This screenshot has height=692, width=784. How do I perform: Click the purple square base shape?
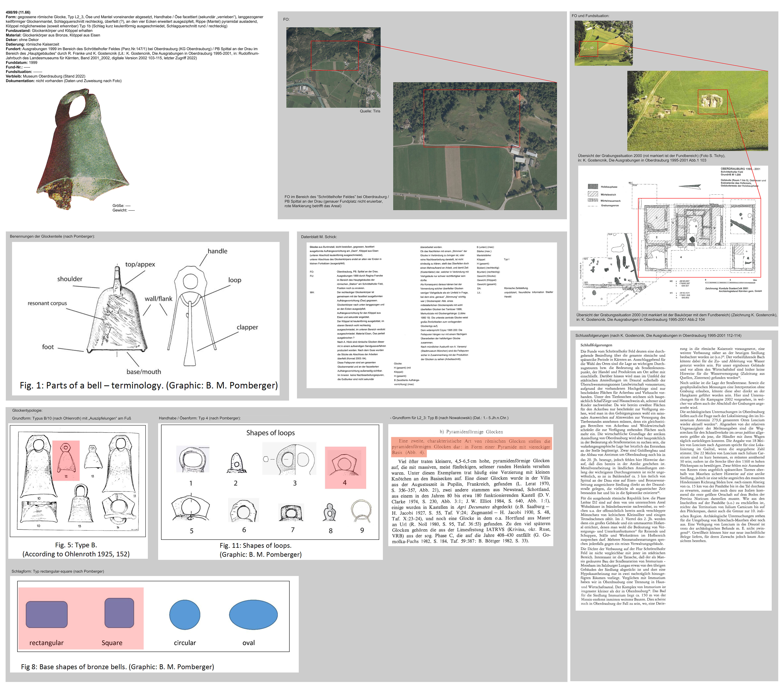(x=119, y=613)
